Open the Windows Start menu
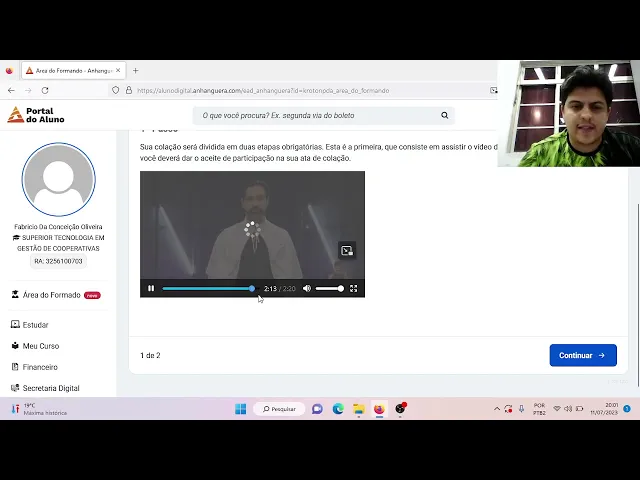640x480 pixels. 240,409
